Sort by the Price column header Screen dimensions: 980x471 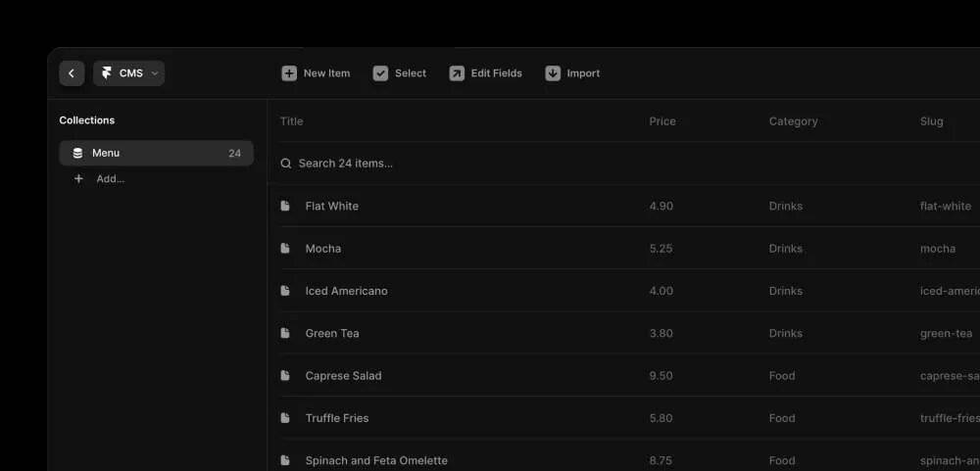coord(661,121)
